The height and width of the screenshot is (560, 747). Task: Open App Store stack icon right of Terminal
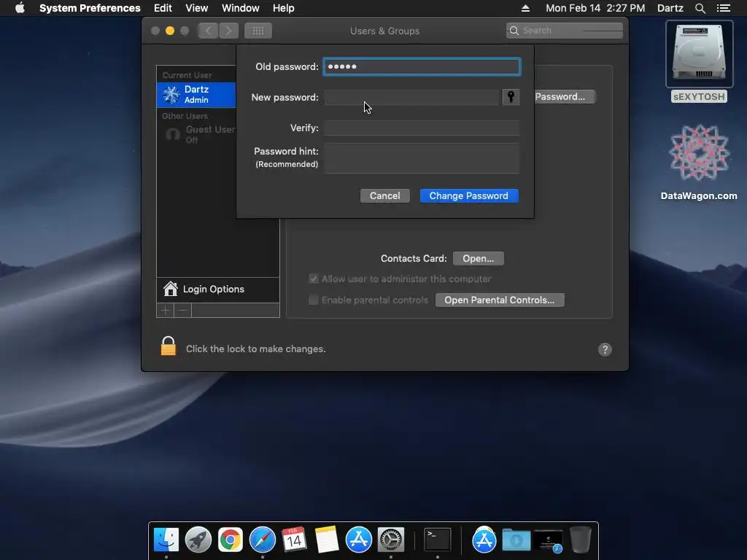click(484, 540)
